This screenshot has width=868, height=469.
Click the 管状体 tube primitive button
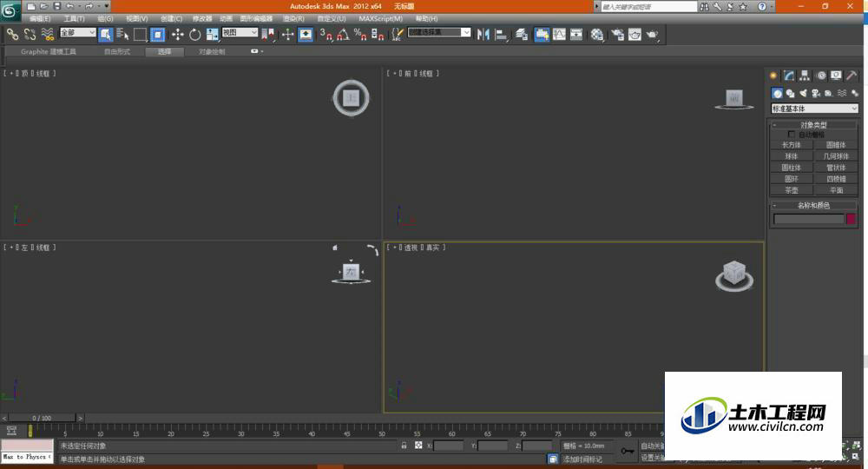tap(836, 168)
